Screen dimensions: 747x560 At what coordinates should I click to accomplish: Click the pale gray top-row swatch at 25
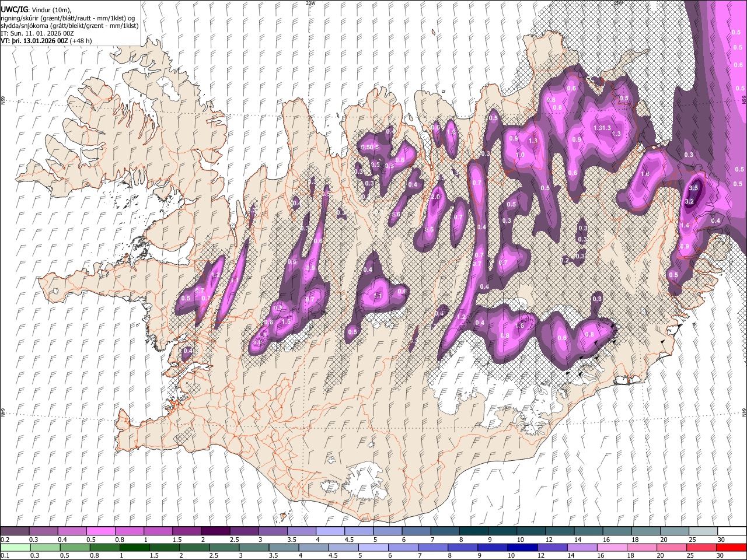pyautogui.click(x=703, y=531)
